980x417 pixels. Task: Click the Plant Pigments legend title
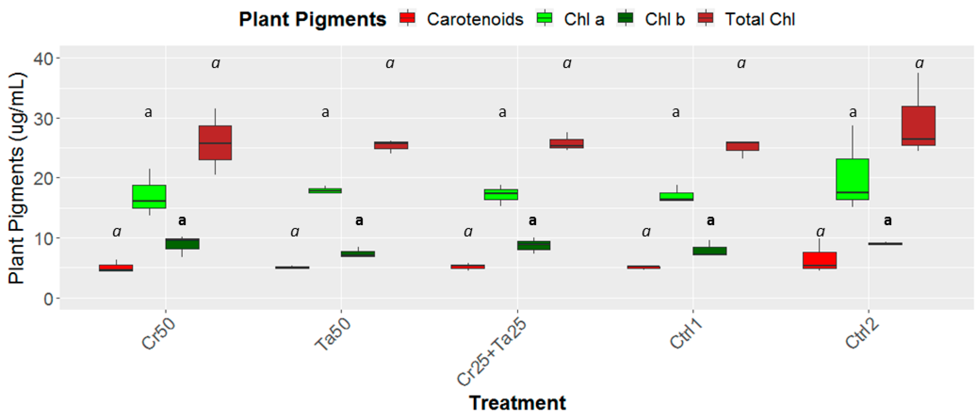click(x=312, y=19)
